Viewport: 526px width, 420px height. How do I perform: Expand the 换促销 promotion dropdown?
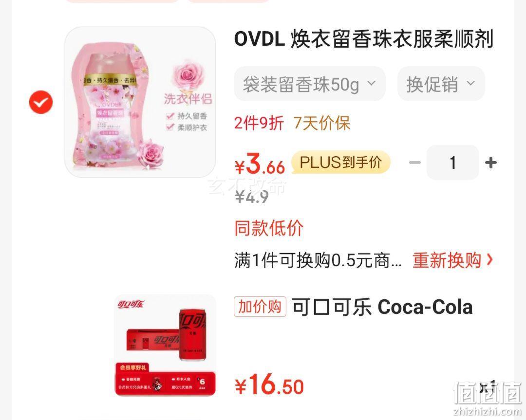point(441,84)
